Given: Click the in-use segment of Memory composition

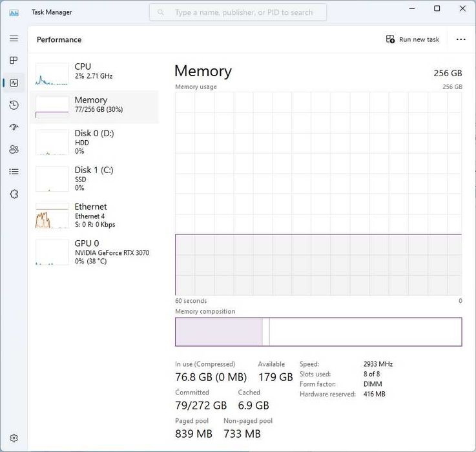Looking at the screenshot, I should (218, 332).
